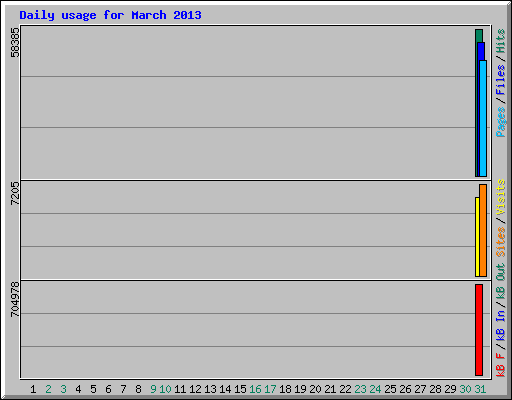Viewport: 512px width, 400px height.
Task: Click day 16 on the x-axis
Action: [255, 389]
